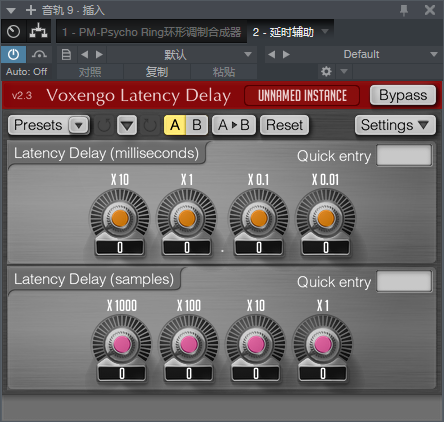
Task: Click the 对照 compare button
Action: [x=90, y=72]
